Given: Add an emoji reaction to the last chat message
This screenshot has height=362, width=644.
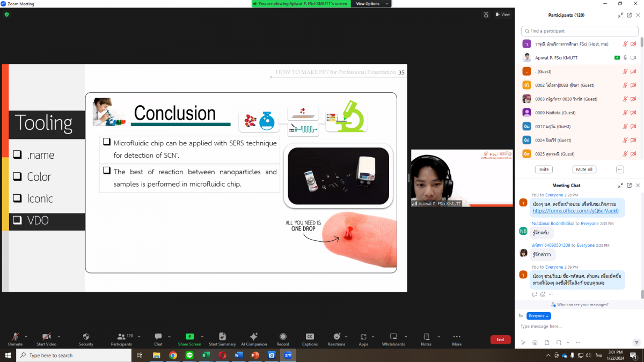Looking at the screenshot, I should tap(543, 294).
